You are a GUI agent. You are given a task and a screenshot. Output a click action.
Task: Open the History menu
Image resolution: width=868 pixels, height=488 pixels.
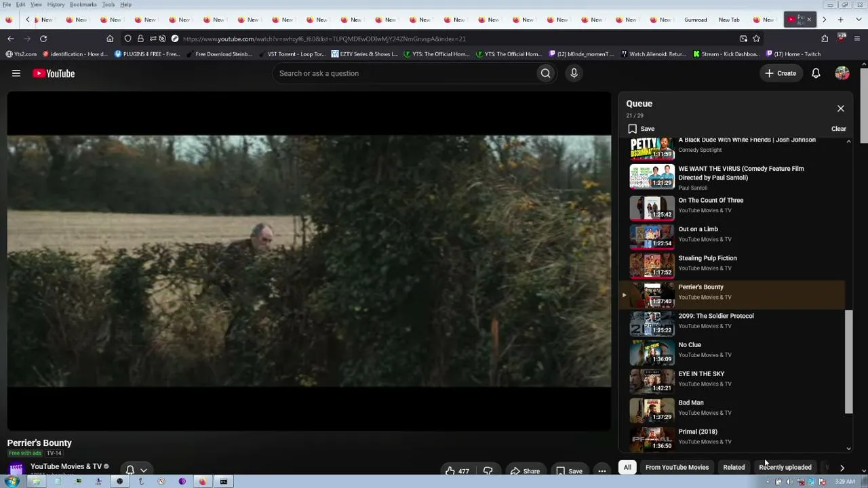click(x=56, y=5)
